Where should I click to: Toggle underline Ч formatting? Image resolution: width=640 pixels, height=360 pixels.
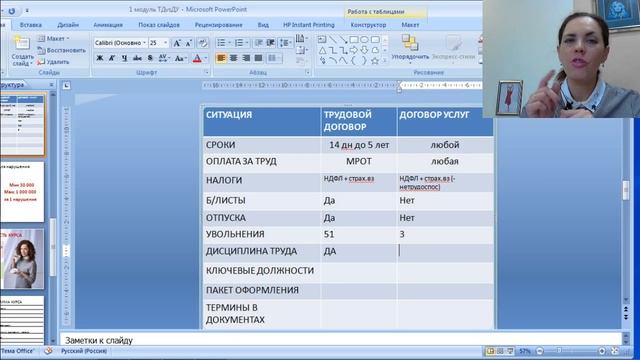[x=124, y=58]
